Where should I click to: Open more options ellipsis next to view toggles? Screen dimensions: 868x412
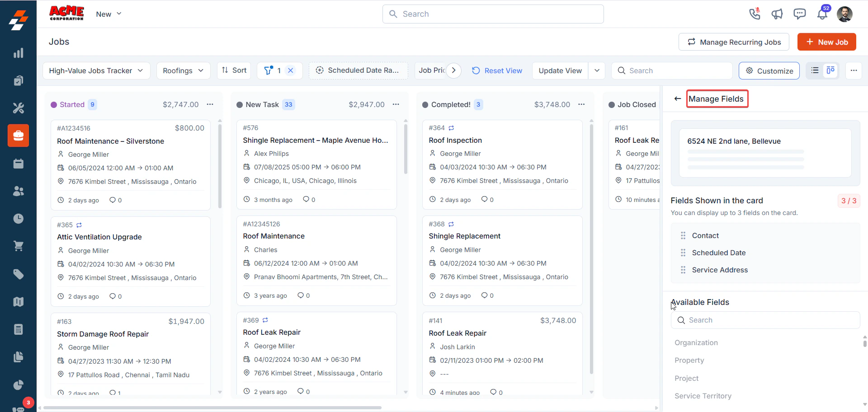pyautogui.click(x=854, y=70)
